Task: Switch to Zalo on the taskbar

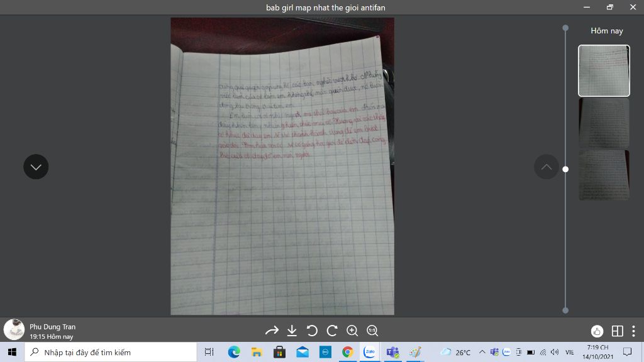Action: (x=370, y=352)
